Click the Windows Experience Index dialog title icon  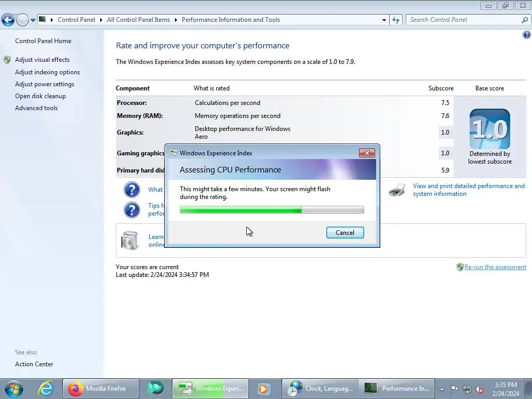pos(174,153)
